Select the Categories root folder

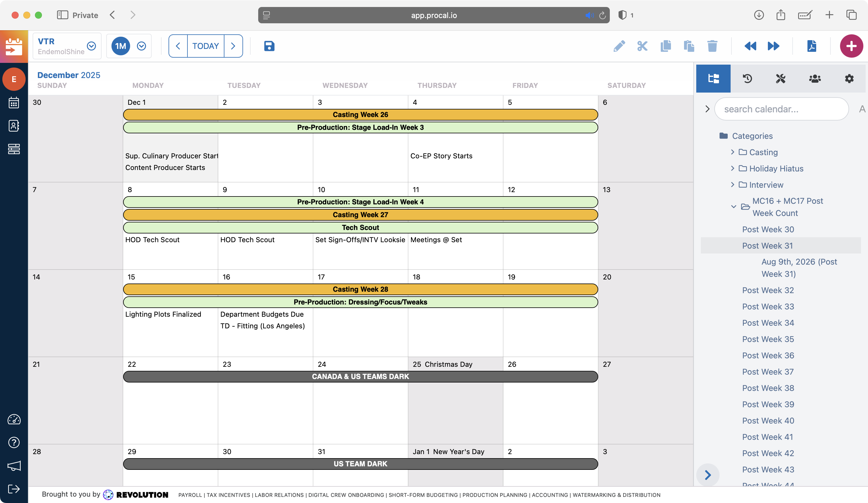(x=746, y=136)
